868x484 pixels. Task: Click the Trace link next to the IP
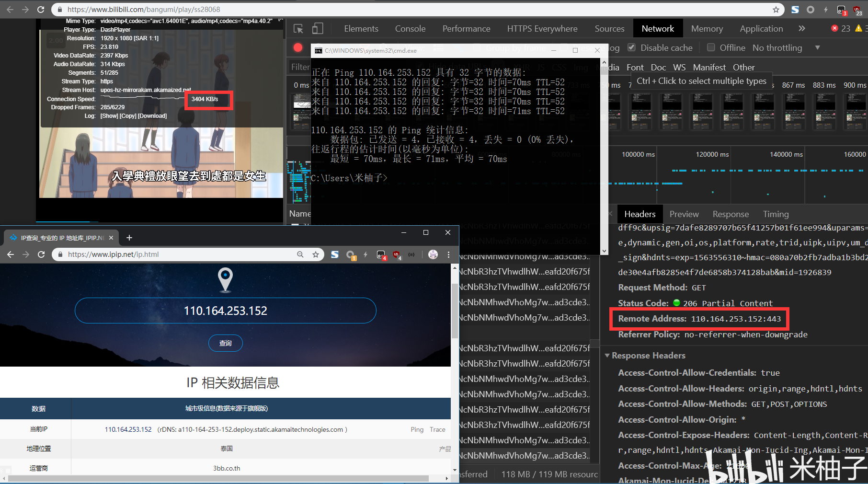(437, 429)
